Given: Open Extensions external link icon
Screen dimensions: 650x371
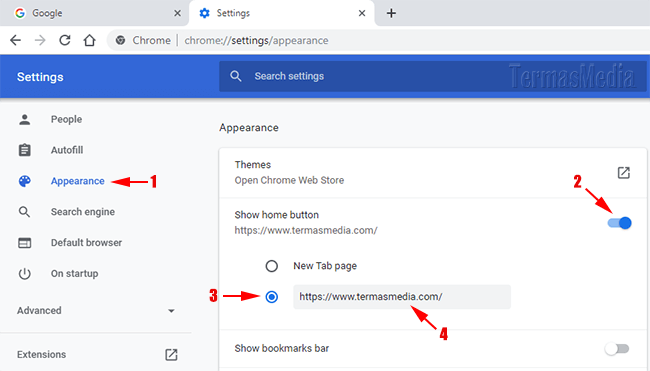Looking at the screenshot, I should pos(171,355).
